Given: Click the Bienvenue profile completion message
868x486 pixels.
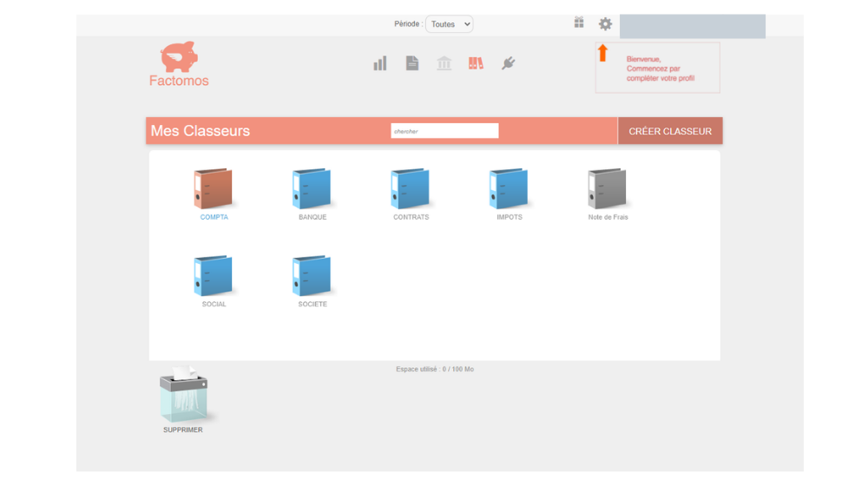Looking at the screenshot, I should pyautogui.click(x=660, y=69).
